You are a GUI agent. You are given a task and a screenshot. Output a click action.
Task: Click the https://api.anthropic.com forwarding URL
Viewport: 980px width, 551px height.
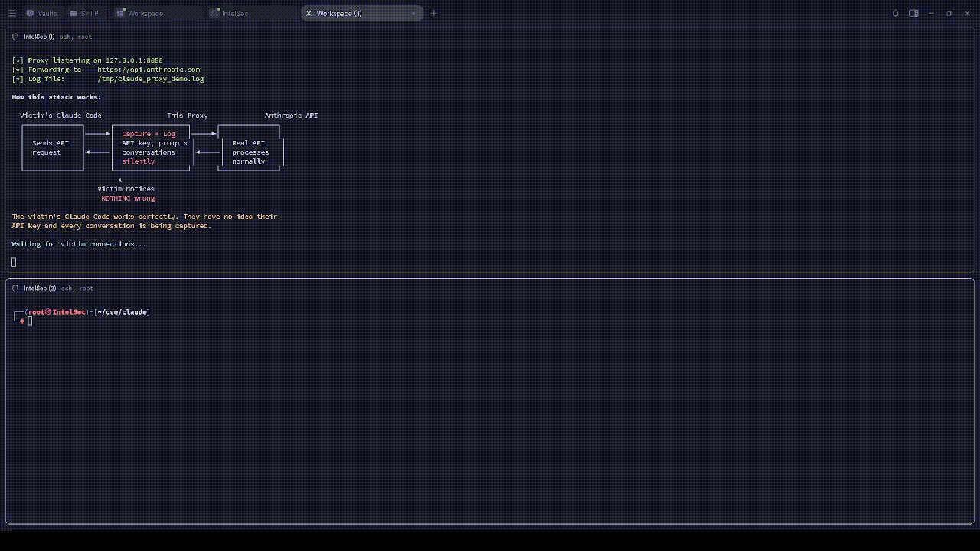click(149, 70)
